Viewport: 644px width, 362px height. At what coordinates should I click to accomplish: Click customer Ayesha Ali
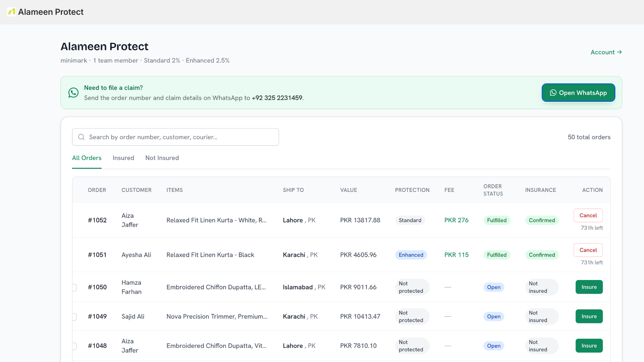[136, 255]
